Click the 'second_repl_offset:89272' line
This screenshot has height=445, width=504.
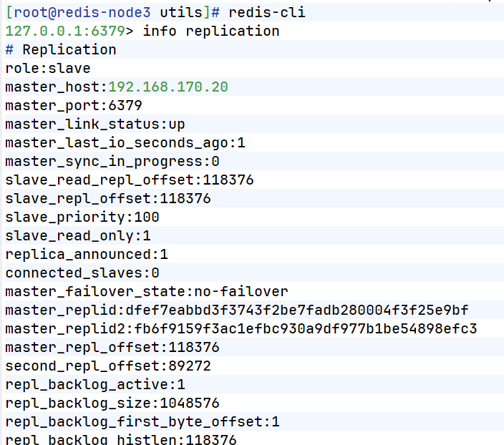coord(108,366)
